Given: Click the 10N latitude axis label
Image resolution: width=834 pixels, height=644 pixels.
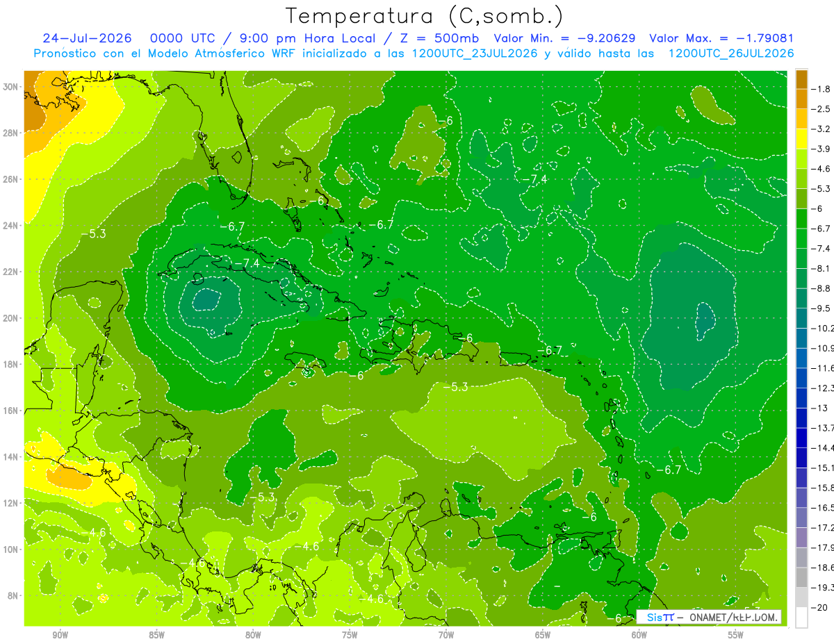Looking at the screenshot, I should click(x=11, y=549).
